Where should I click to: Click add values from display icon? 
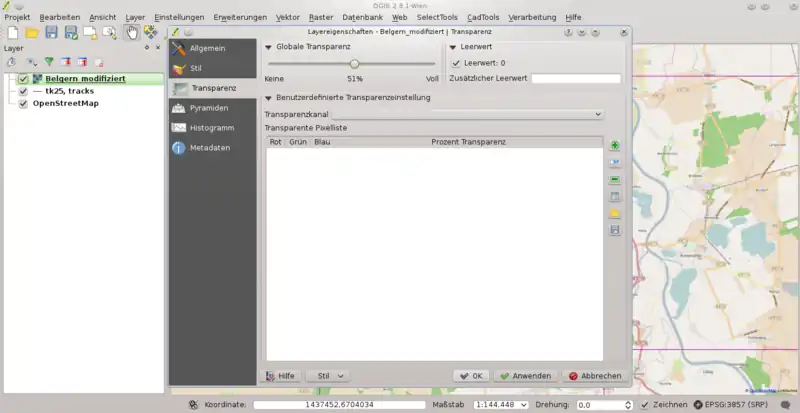tap(615, 162)
